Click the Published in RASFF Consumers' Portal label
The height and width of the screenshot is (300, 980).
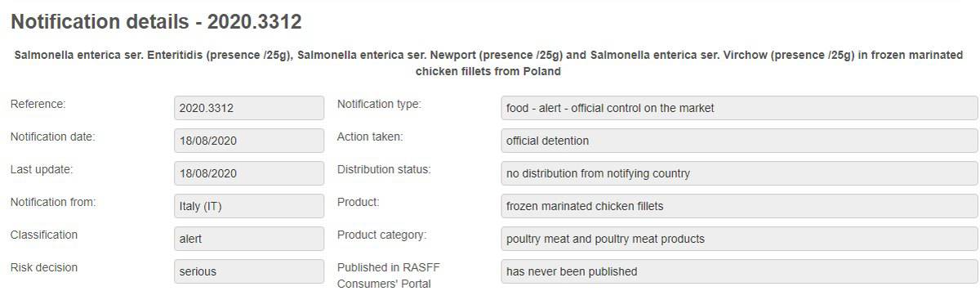click(384, 275)
